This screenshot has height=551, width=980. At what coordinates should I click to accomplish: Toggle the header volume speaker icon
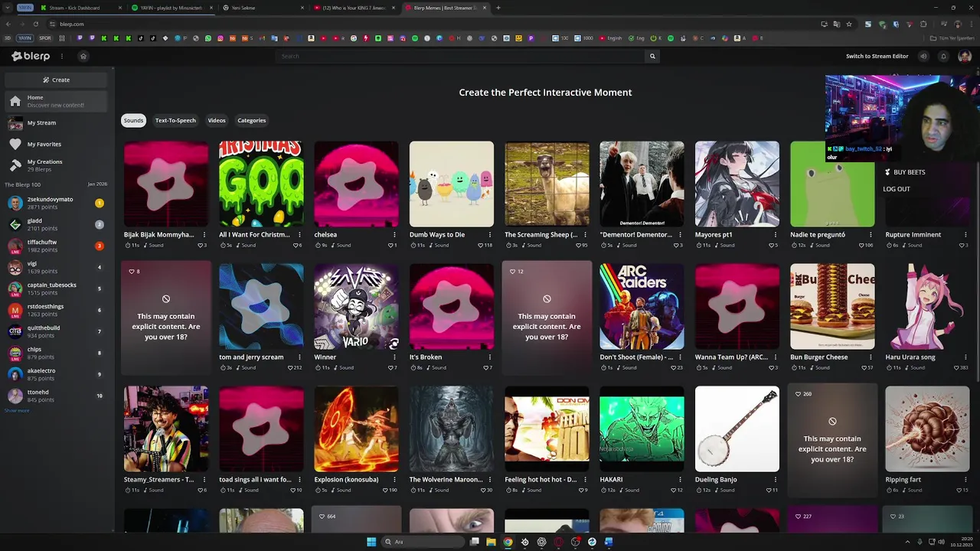923,56
